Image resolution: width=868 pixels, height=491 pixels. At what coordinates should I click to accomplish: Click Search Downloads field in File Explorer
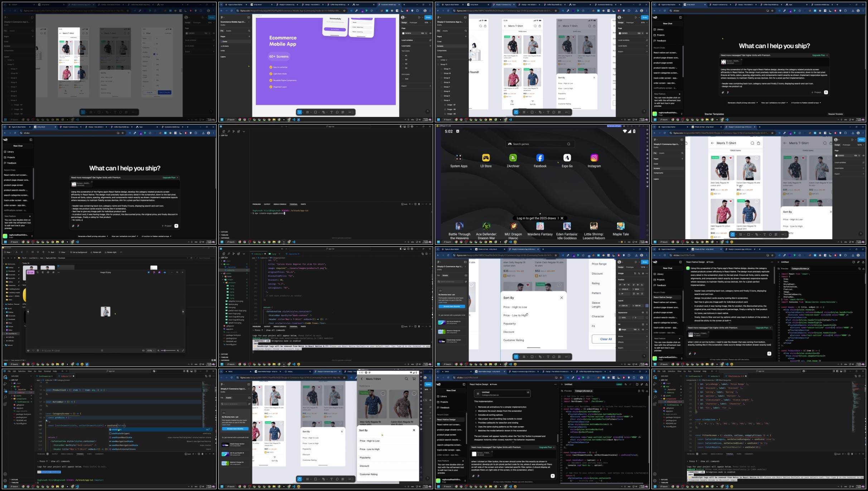(205, 258)
